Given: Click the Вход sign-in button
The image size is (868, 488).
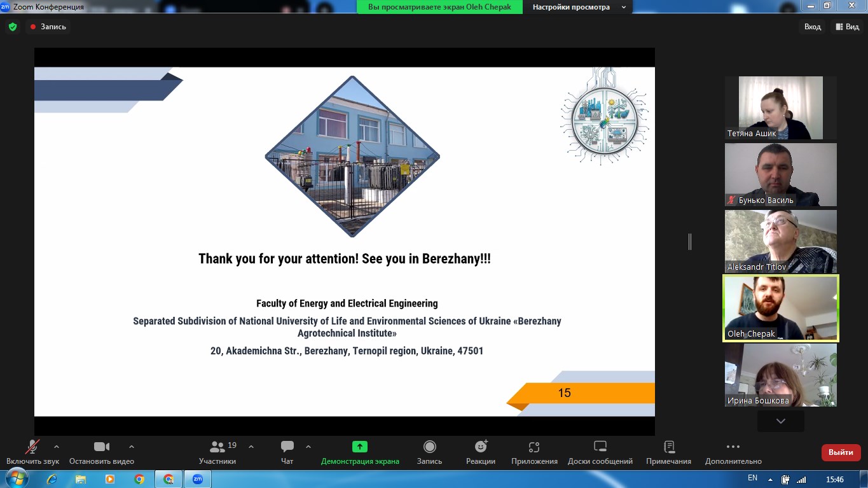Looking at the screenshot, I should tap(813, 27).
